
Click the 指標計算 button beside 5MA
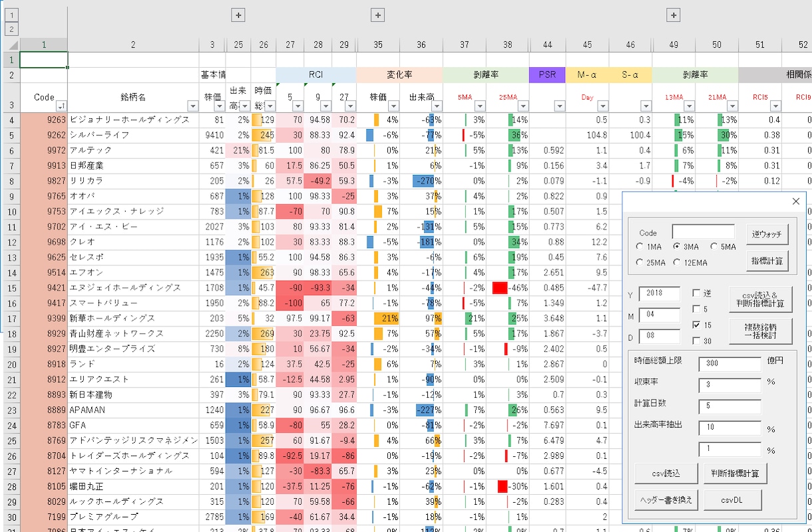click(x=767, y=261)
